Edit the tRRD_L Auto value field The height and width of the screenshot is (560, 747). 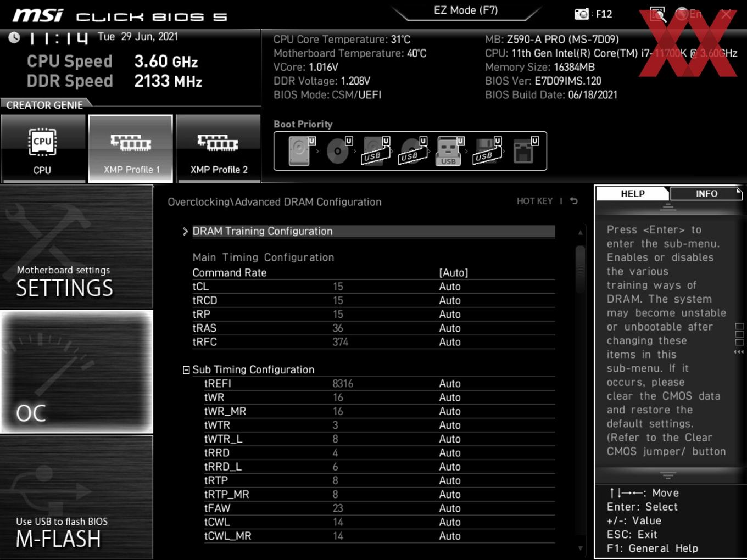[x=450, y=467]
